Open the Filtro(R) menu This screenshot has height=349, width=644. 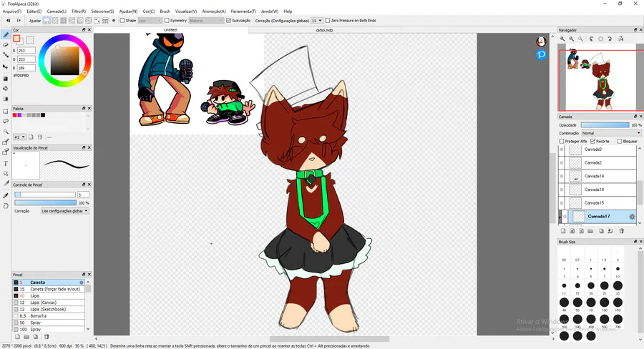coord(79,11)
